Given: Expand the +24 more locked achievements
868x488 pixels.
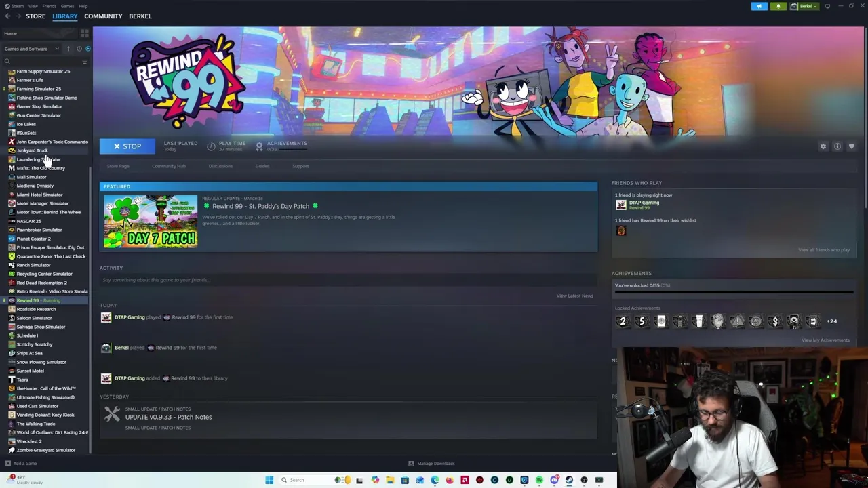Looking at the screenshot, I should tap(831, 321).
